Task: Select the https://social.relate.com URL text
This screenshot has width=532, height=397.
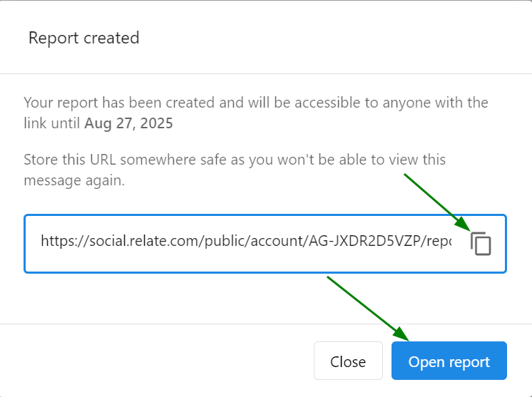Action: (246, 241)
